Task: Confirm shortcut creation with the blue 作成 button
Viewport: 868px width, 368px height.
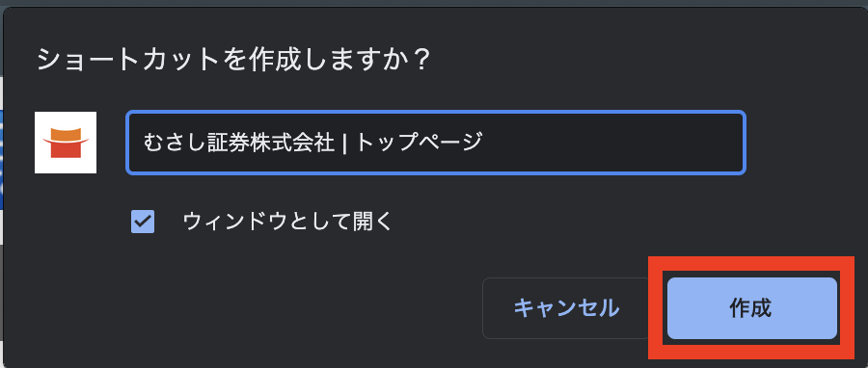Action: coord(751,308)
